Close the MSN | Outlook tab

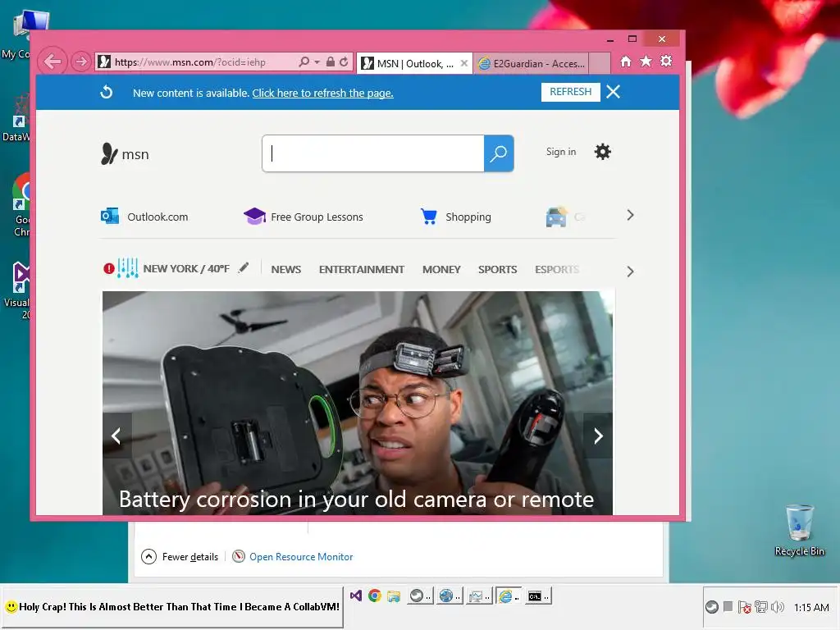[x=464, y=63]
